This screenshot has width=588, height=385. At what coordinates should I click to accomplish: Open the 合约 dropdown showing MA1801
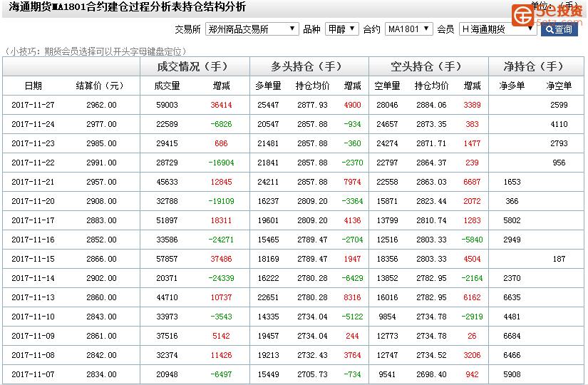409,29
